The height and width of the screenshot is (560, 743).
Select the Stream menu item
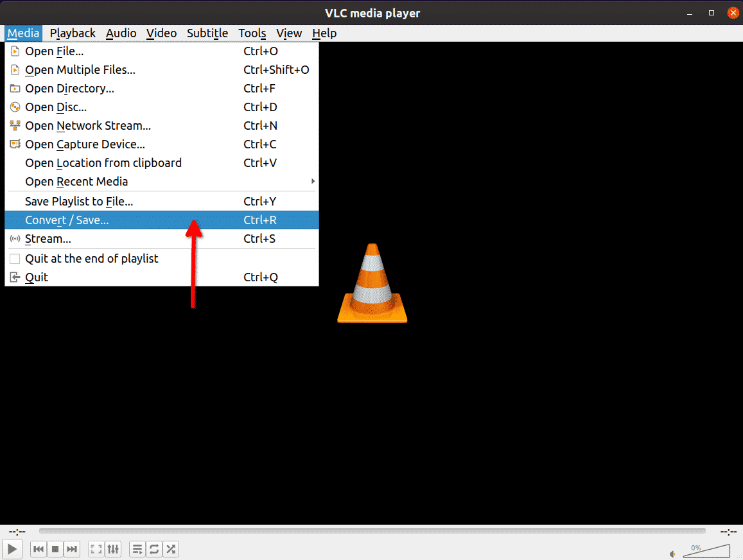click(x=162, y=239)
